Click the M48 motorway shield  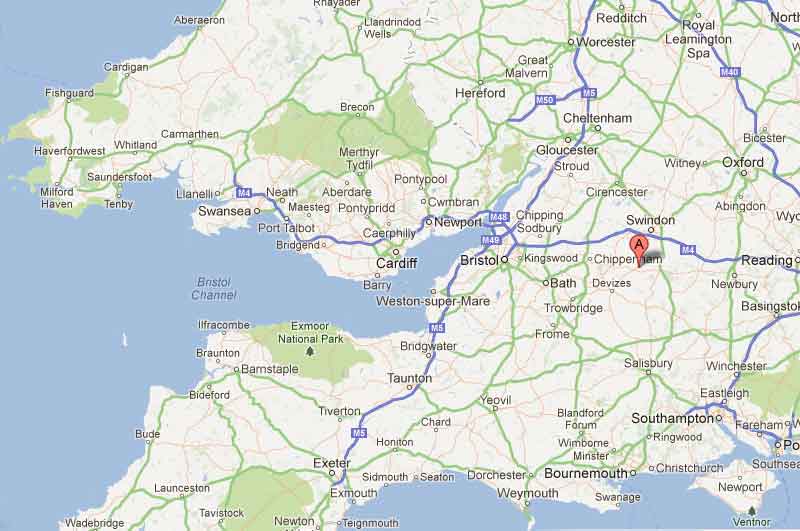click(498, 217)
